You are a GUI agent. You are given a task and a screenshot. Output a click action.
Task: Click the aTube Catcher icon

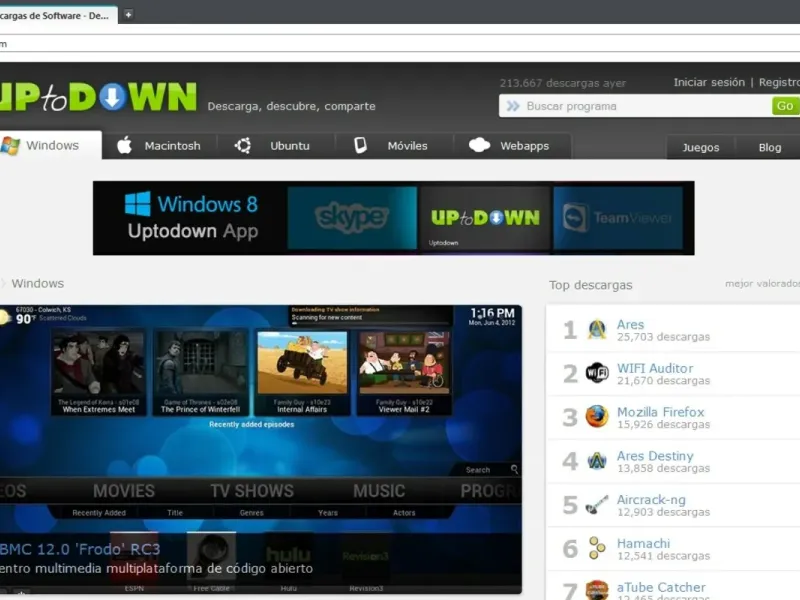pos(596,590)
